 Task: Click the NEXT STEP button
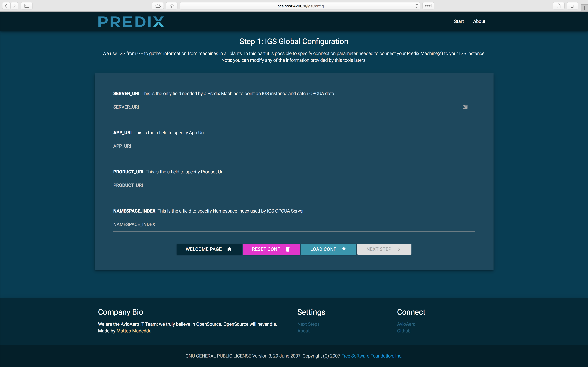[384, 249]
